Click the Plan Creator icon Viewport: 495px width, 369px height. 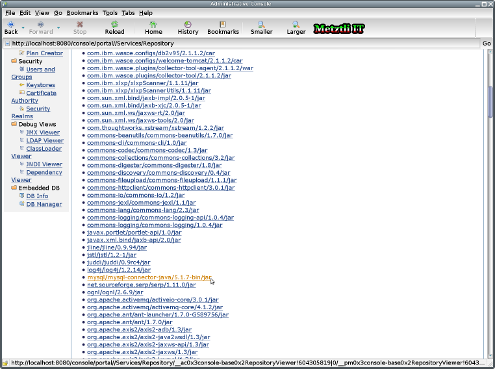click(x=22, y=53)
